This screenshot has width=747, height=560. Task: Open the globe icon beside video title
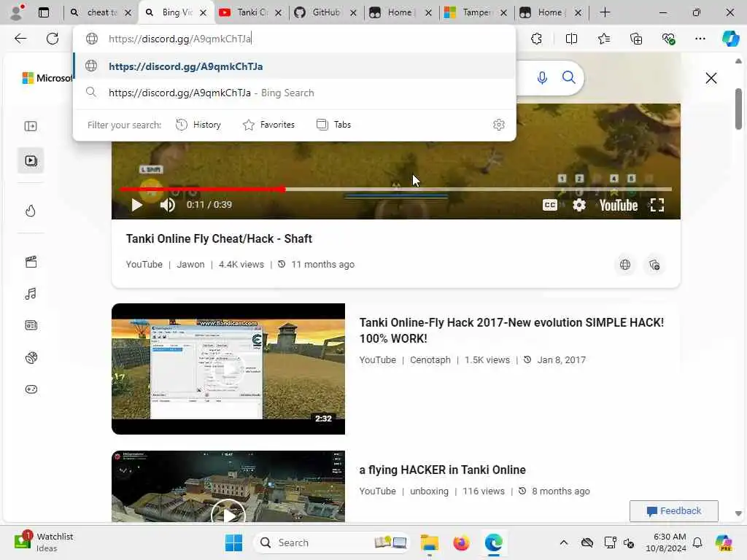[x=625, y=265]
